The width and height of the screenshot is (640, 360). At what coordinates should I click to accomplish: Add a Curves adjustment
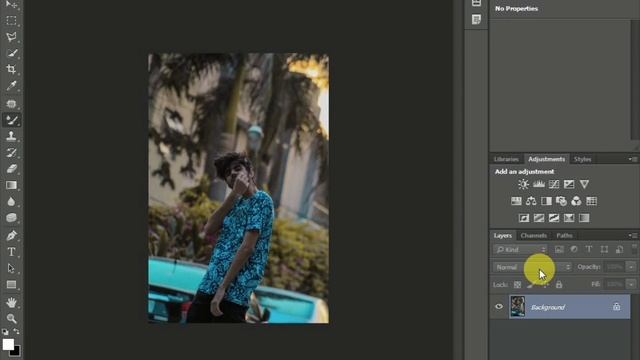554,184
